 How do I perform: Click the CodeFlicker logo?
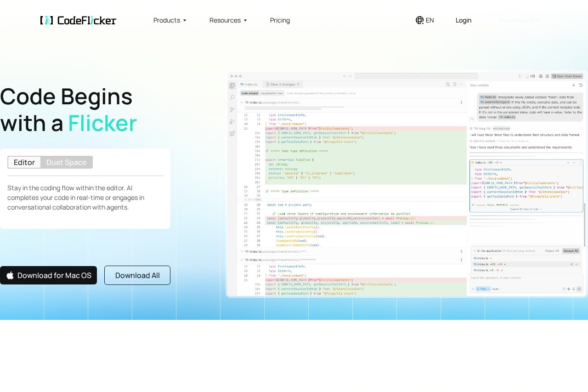pos(78,20)
